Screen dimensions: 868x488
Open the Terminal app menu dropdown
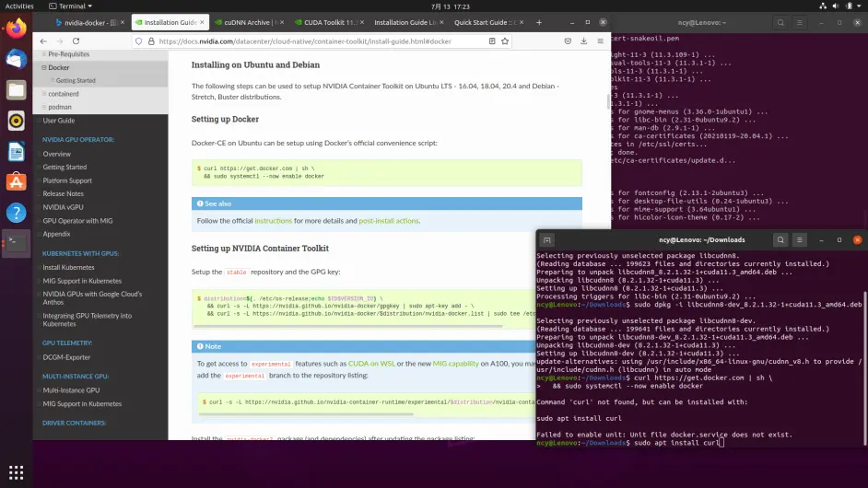click(70, 6)
